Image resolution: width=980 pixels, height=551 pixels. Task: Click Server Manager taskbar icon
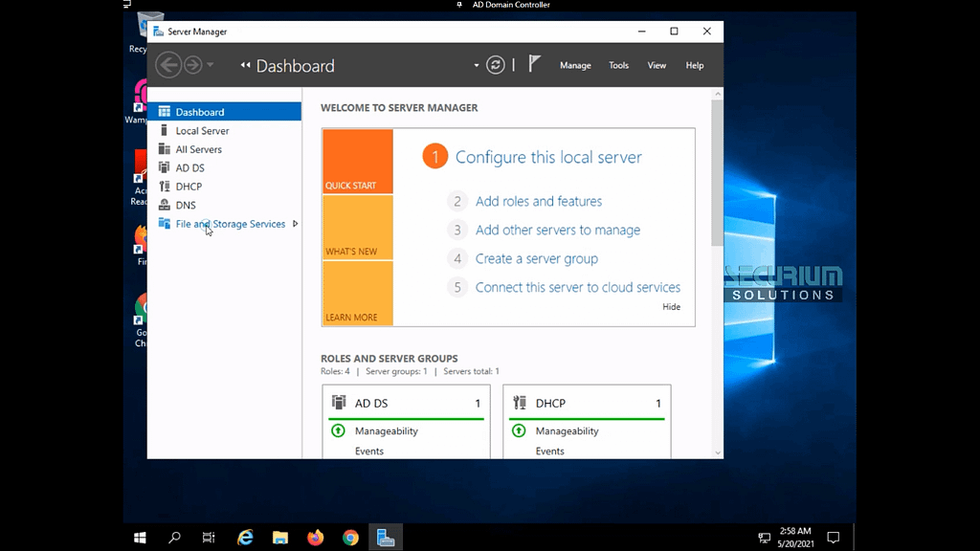point(386,538)
